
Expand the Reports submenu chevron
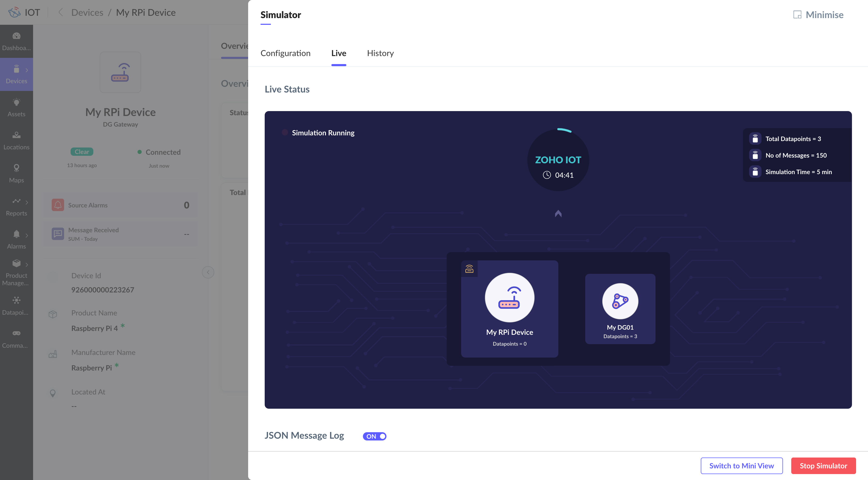pos(27,203)
